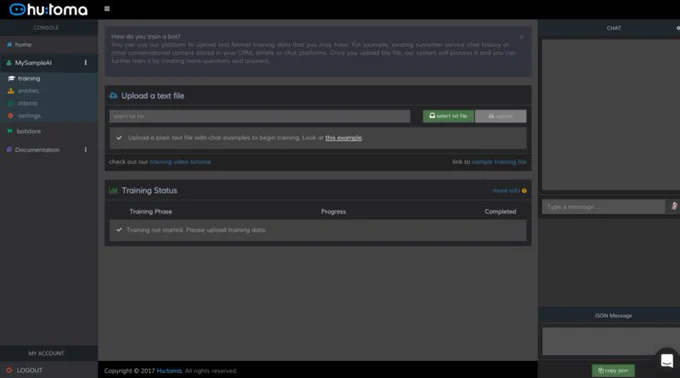Open the AI settings section
This screenshot has width=680, height=378.
click(29, 116)
